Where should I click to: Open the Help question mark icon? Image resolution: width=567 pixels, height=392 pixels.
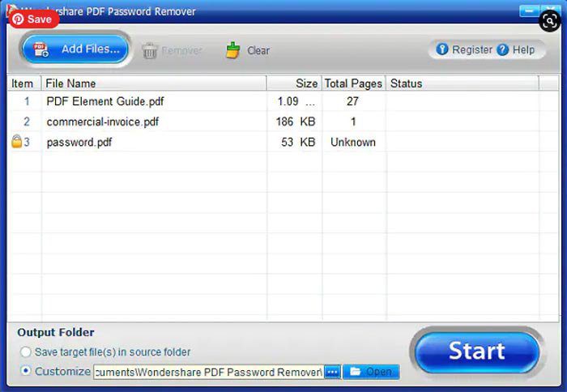point(503,49)
